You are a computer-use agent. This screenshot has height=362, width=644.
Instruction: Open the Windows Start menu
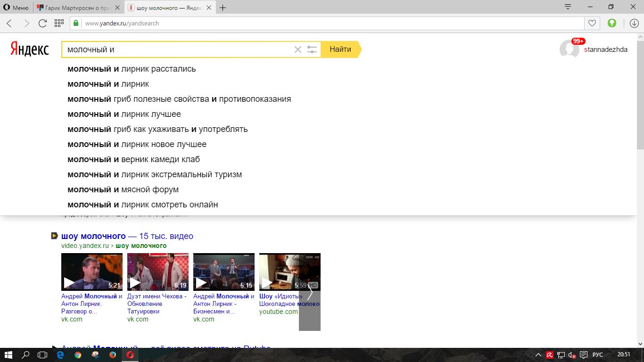[x=8, y=355]
